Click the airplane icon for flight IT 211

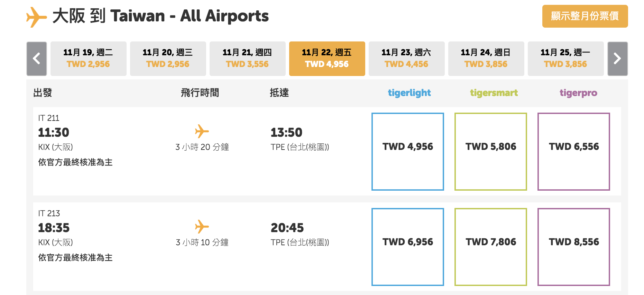(202, 131)
